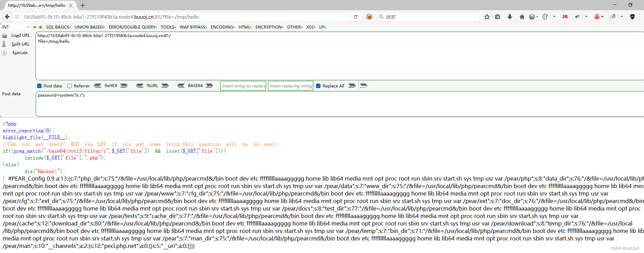Open the ENCRYPTION menu
The image size is (644, 253).
(x=269, y=27)
